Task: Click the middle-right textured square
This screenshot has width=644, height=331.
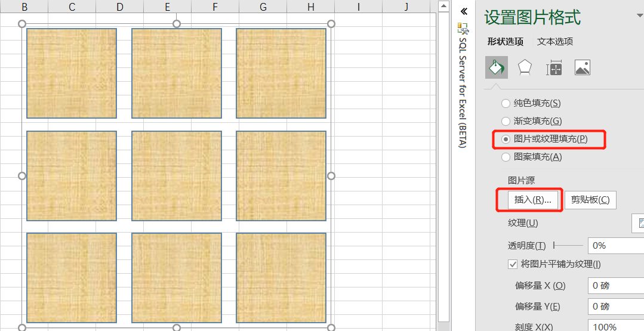Action: (281, 175)
